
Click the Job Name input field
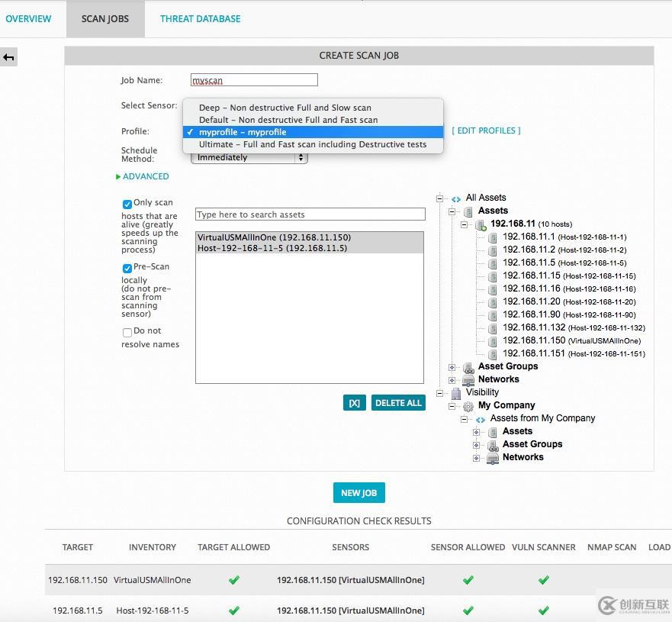(x=254, y=79)
